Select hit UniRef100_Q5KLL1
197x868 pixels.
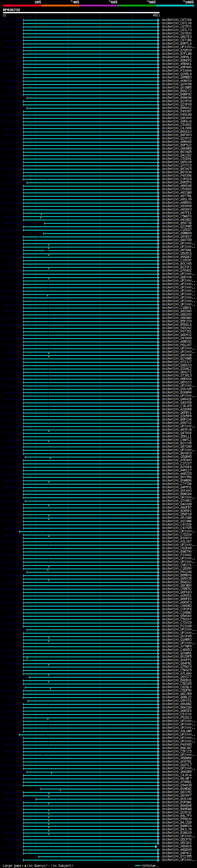tap(177, 436)
